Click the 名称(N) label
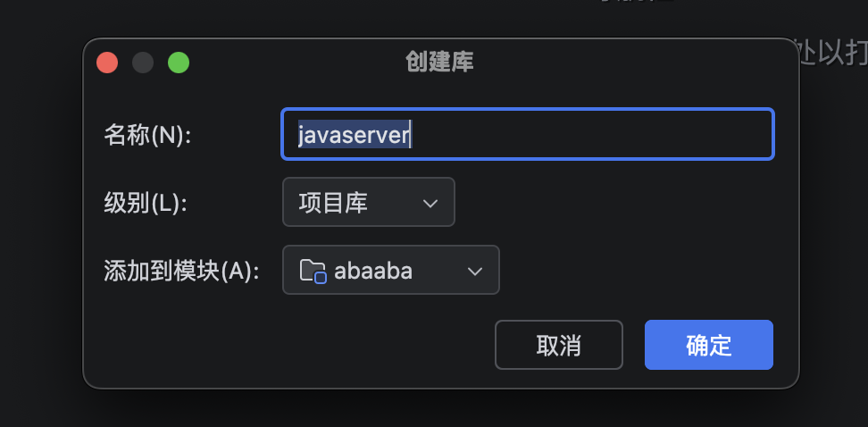 pyautogui.click(x=148, y=135)
